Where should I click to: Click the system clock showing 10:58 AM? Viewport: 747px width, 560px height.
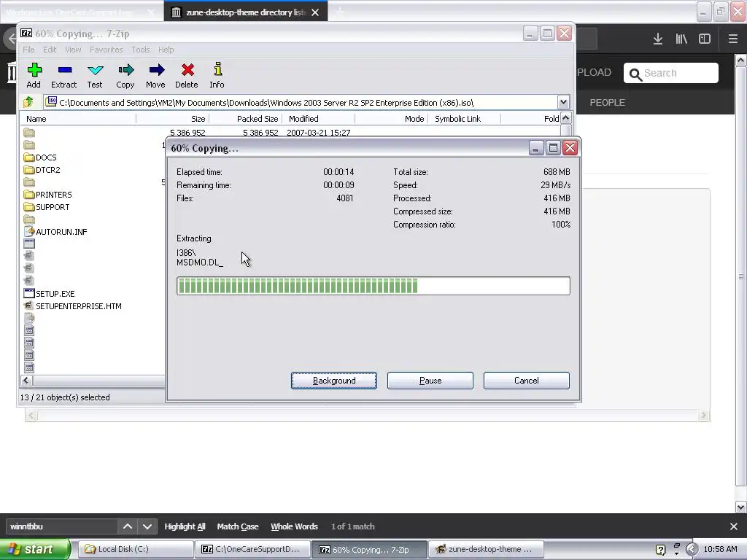[720, 549]
